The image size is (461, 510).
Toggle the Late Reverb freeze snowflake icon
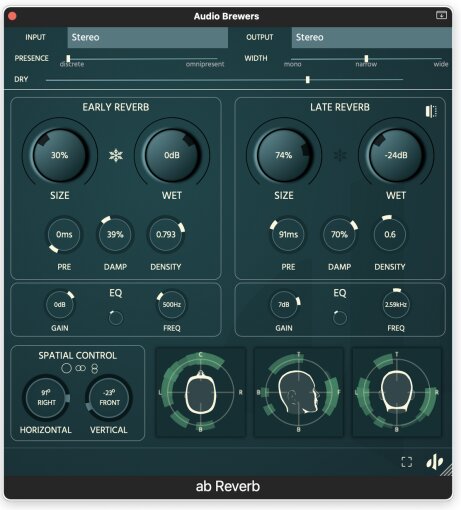coord(340,155)
